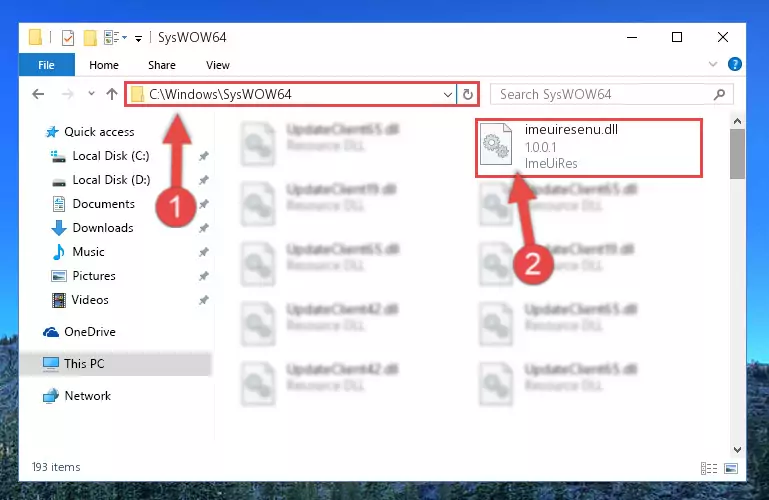Go forward with the right arrow
The width and height of the screenshot is (769, 500).
(x=68, y=94)
